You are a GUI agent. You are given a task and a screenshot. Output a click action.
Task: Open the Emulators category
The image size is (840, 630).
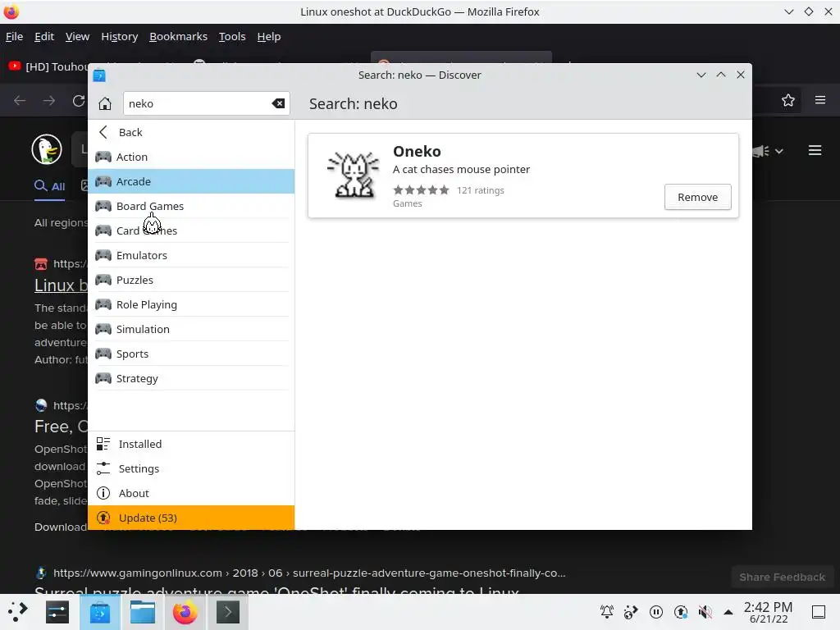click(191, 256)
